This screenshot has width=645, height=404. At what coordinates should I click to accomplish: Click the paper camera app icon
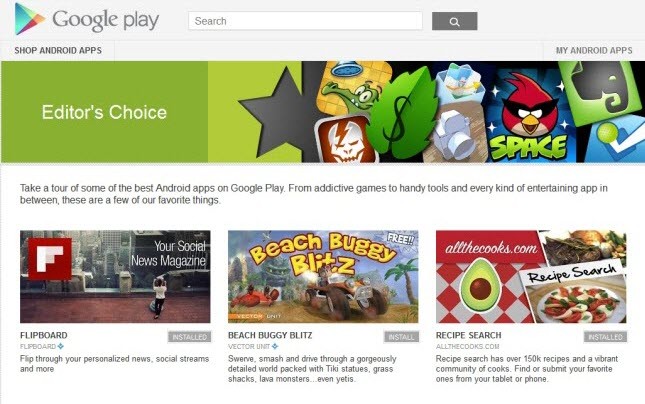[x=456, y=132]
